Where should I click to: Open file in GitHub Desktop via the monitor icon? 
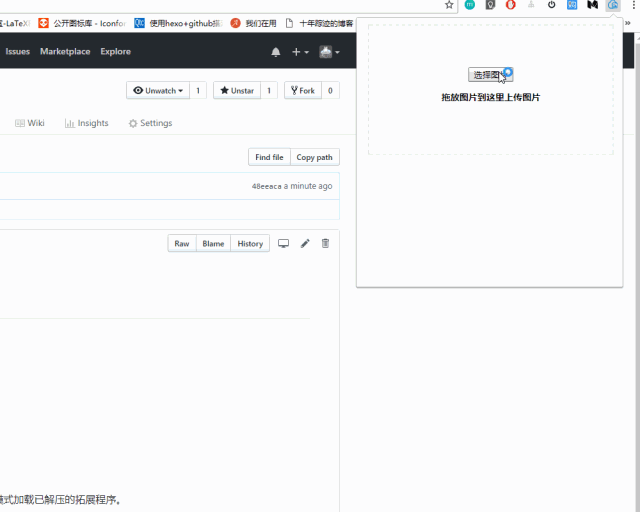(x=283, y=243)
